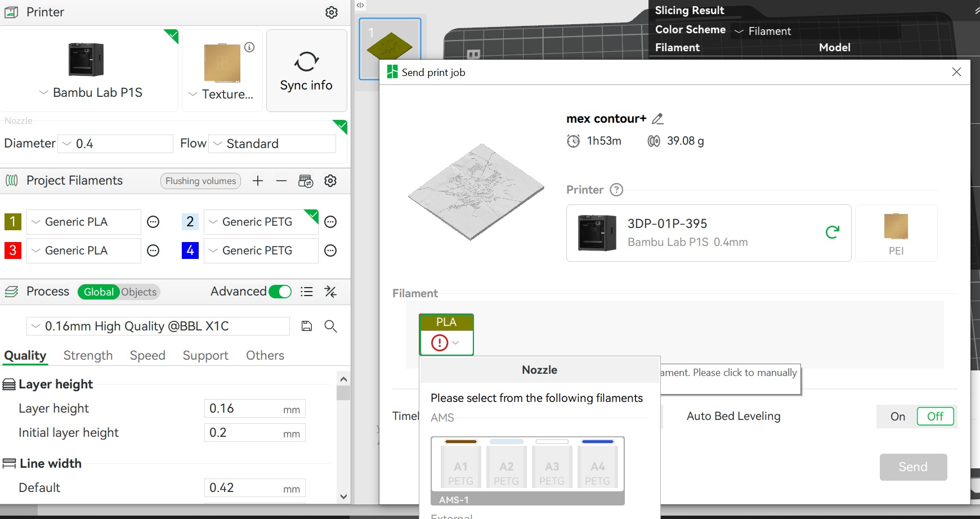The width and height of the screenshot is (980, 519).
Task: Click Flushing volumes button
Action: [200, 181]
